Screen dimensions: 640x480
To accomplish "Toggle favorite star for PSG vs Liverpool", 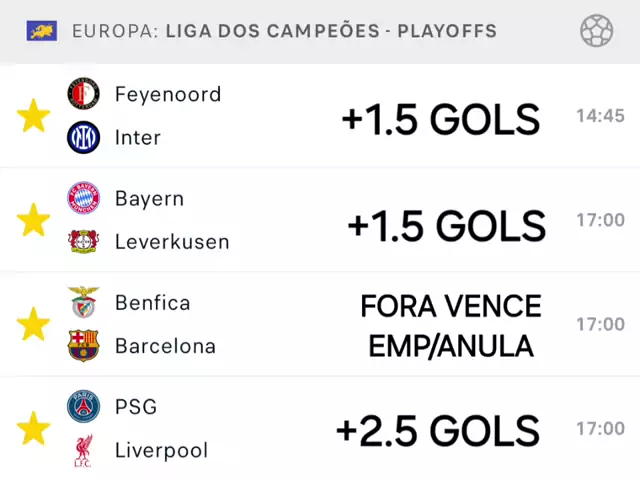I will (x=33, y=428).
